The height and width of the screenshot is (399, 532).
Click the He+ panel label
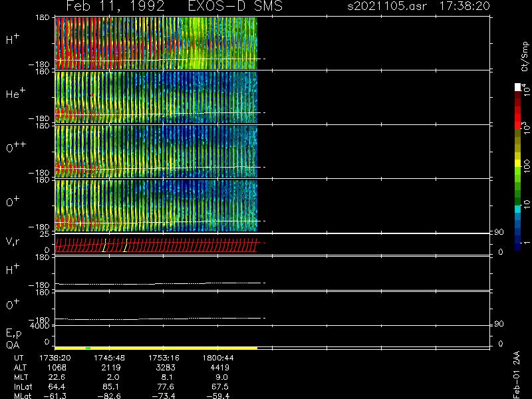click(x=15, y=93)
